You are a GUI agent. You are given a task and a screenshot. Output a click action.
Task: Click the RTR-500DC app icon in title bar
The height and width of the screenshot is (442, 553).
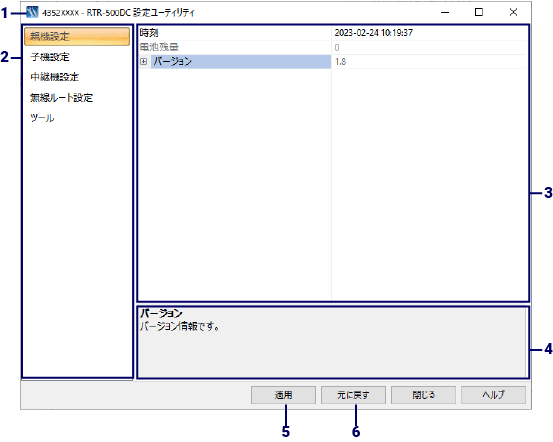pyautogui.click(x=32, y=12)
